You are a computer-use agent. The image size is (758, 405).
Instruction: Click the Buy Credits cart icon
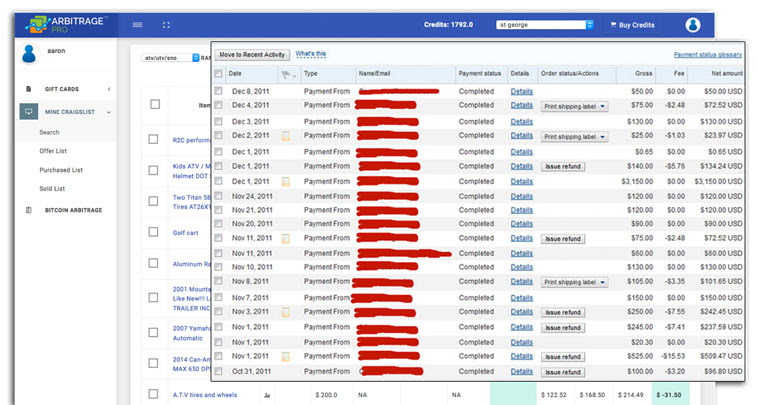click(613, 25)
